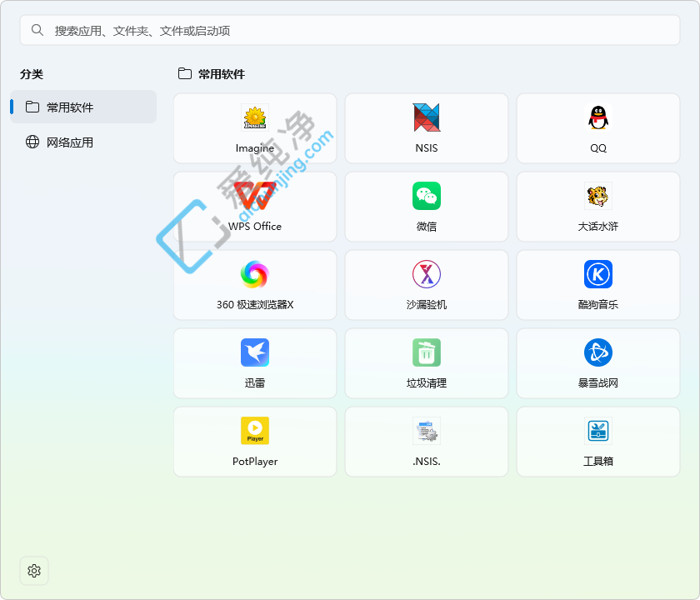Open 酷狗音乐 blue K icon

[598, 274]
